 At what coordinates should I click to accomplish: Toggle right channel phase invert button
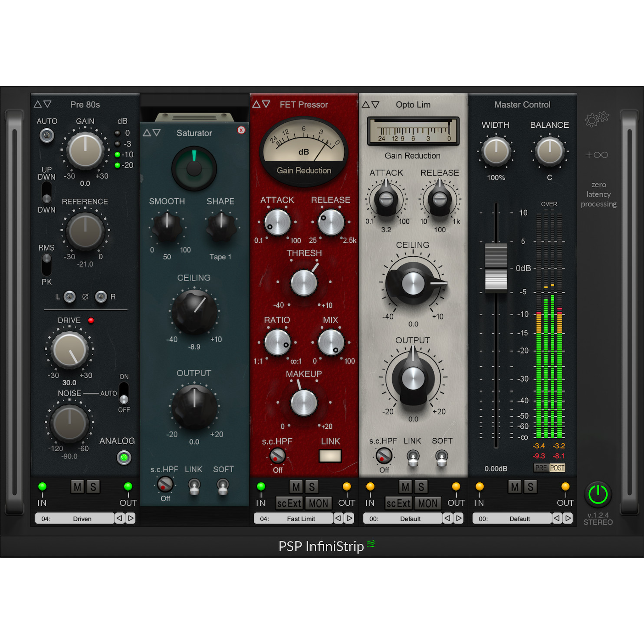[101, 296]
